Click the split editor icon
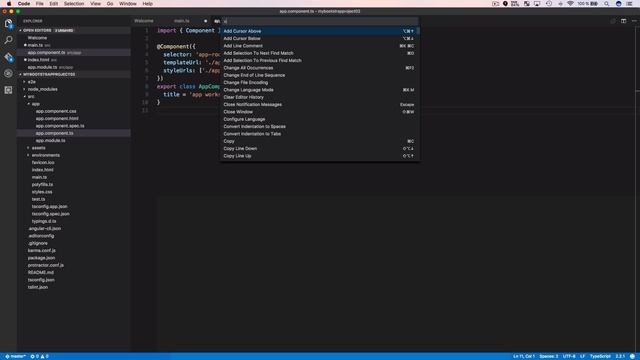 click(623, 21)
